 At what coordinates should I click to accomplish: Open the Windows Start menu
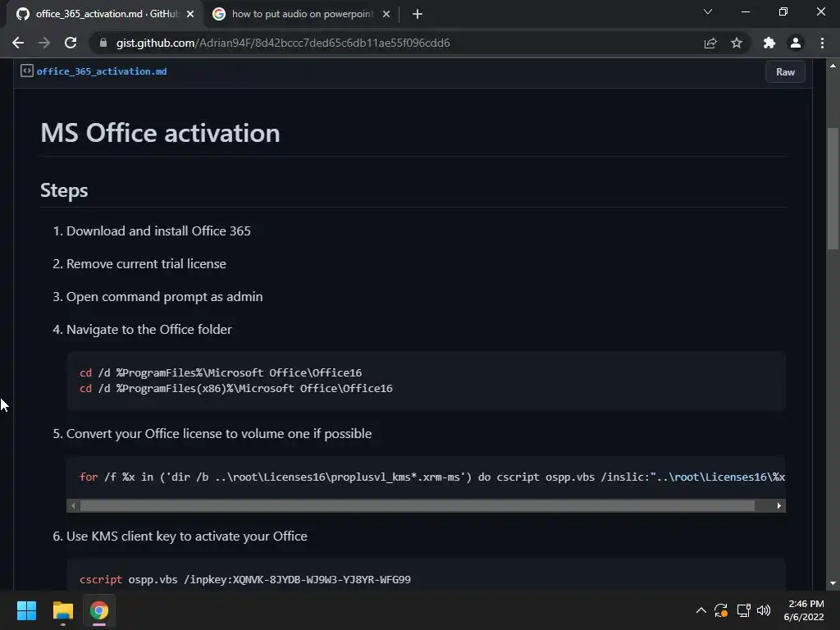26,610
